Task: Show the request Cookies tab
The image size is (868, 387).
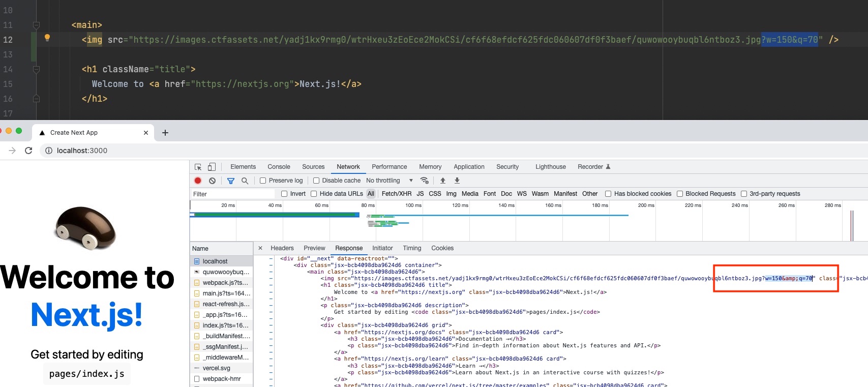Action: [442, 248]
